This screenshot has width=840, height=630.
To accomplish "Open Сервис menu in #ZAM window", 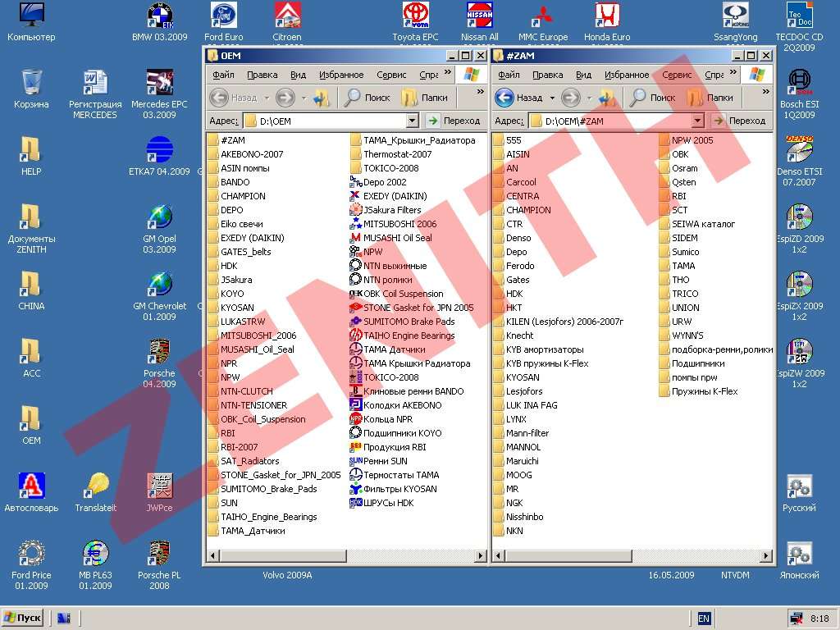I will (677, 75).
